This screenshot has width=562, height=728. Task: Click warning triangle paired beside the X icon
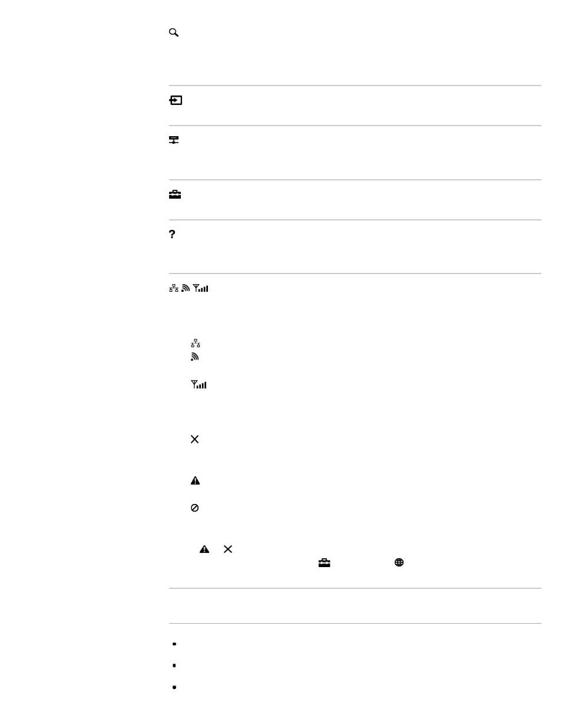coord(204,549)
